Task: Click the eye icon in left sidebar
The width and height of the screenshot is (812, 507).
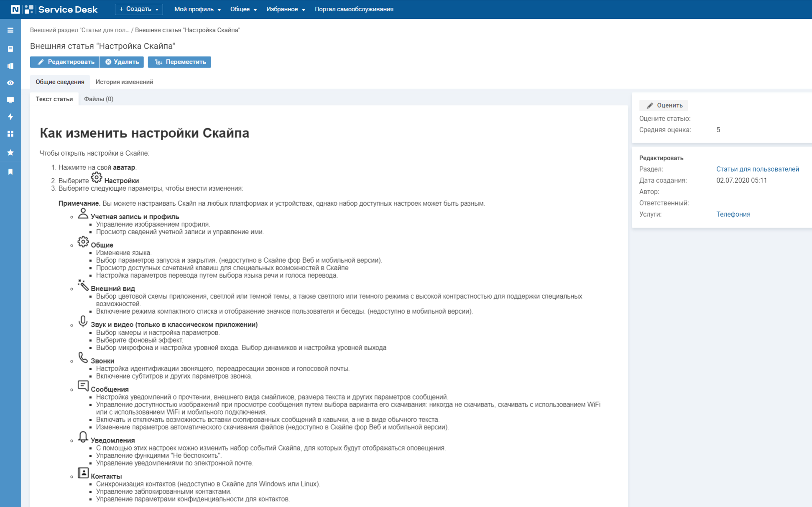Action: [10, 83]
